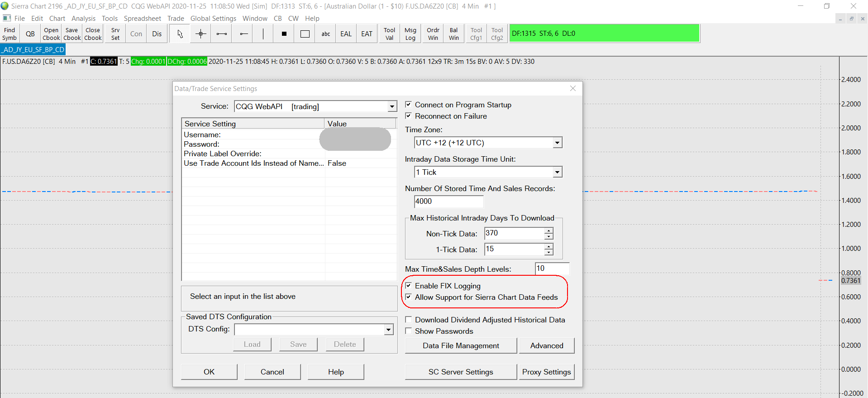Check the Show Passwords box
The image size is (868, 398).
408,331
